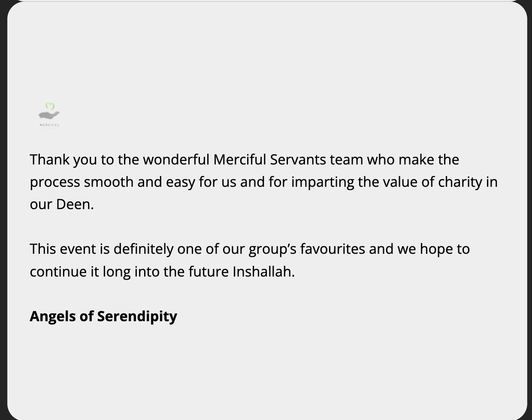Click the word future in second paragraph
Image resolution: width=532 pixels, height=420 pixels.
pos(209,272)
